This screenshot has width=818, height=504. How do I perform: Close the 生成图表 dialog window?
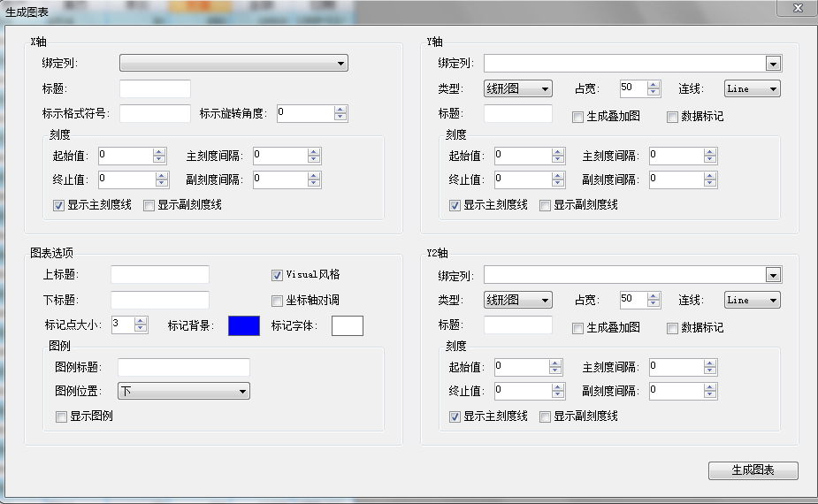tap(797, 8)
